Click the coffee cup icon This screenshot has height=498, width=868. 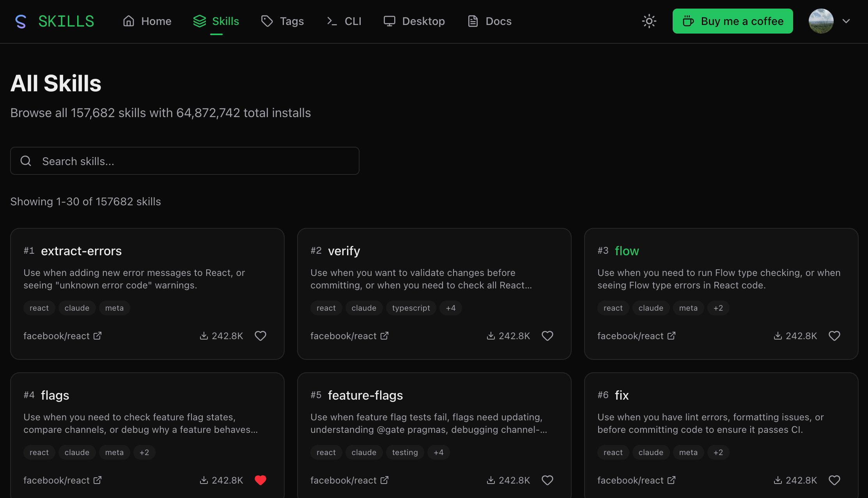pyautogui.click(x=688, y=21)
